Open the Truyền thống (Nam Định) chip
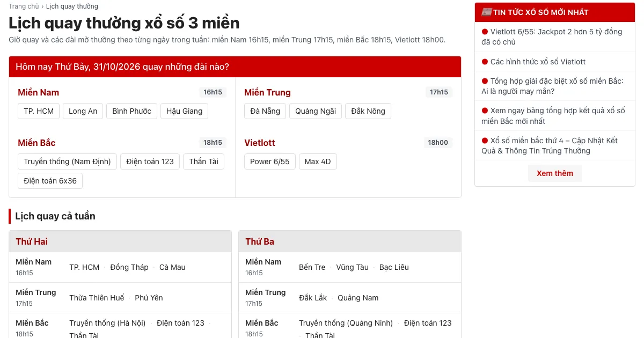Screen dimensions: 644x338 pyautogui.click(x=67, y=161)
